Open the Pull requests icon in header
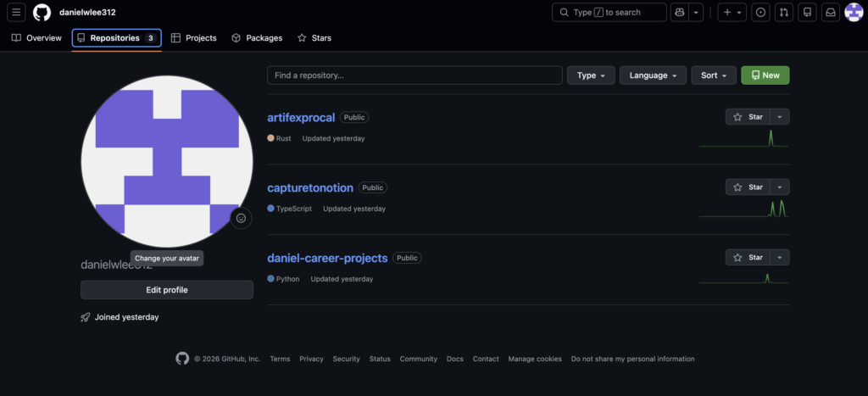This screenshot has width=868, height=396. [784, 12]
